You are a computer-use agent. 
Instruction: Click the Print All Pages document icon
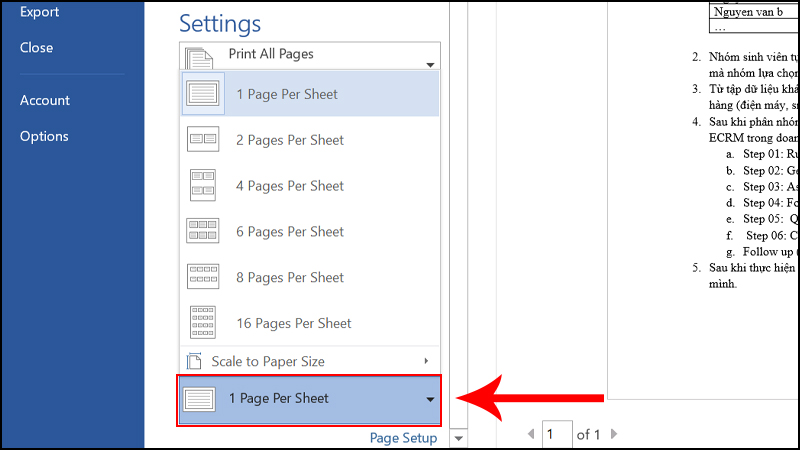coord(200,58)
